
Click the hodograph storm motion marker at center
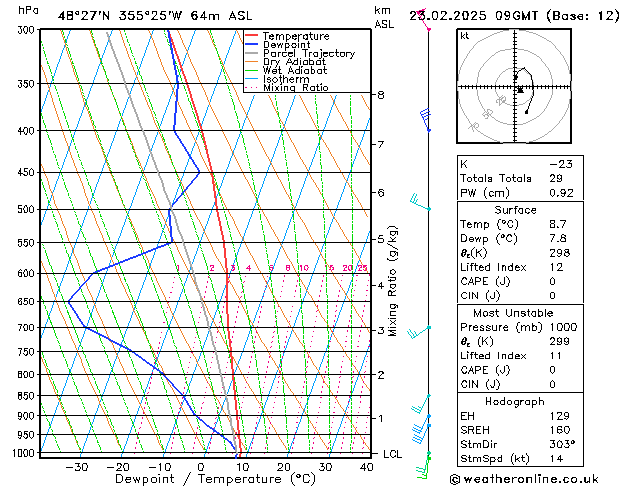(520, 90)
